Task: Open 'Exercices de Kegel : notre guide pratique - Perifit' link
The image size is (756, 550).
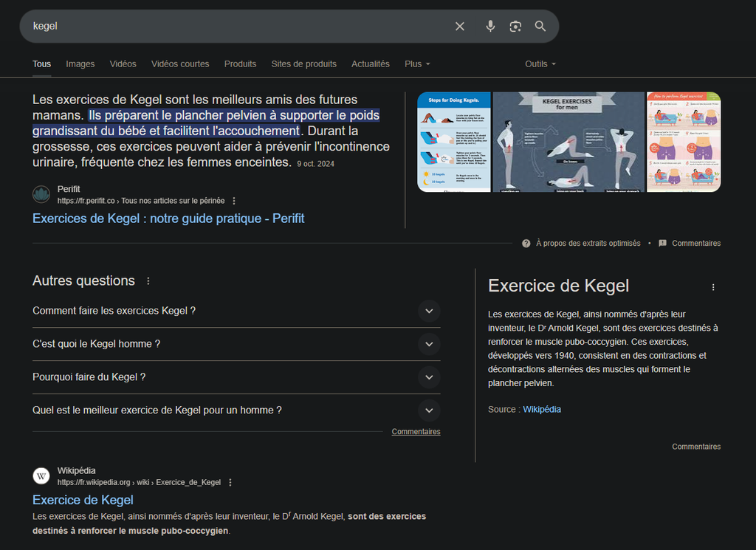Action: click(x=168, y=219)
